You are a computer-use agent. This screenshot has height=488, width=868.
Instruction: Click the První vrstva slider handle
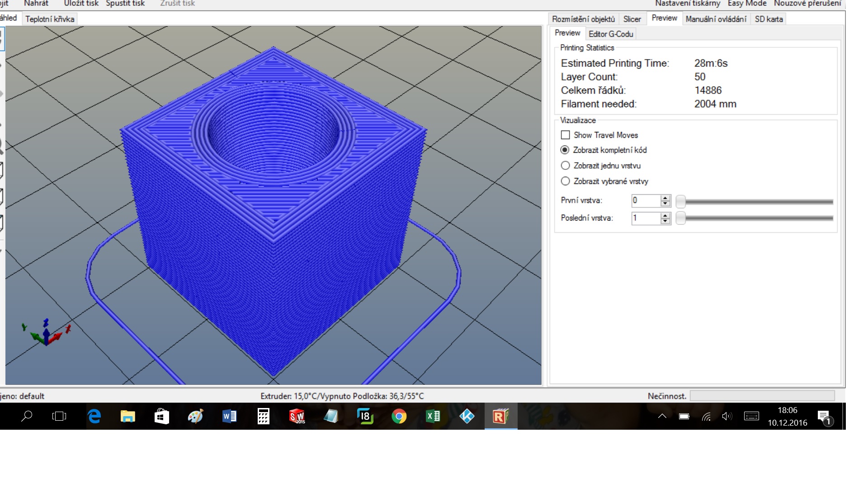(680, 202)
